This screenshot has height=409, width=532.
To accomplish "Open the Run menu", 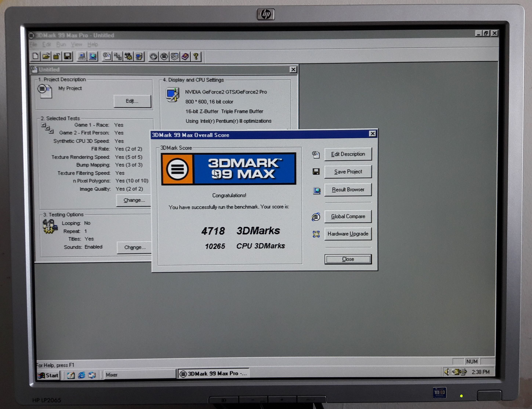I will coord(61,44).
